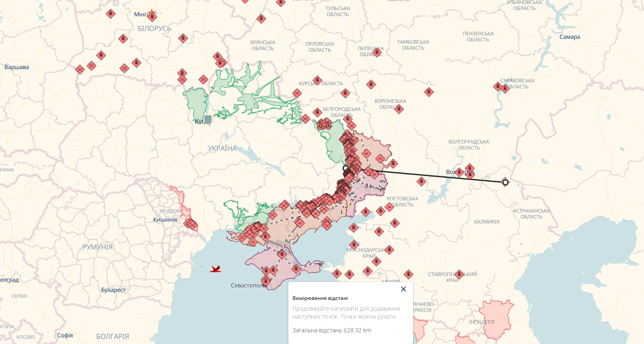Click the Бухарест city label

tap(113, 290)
